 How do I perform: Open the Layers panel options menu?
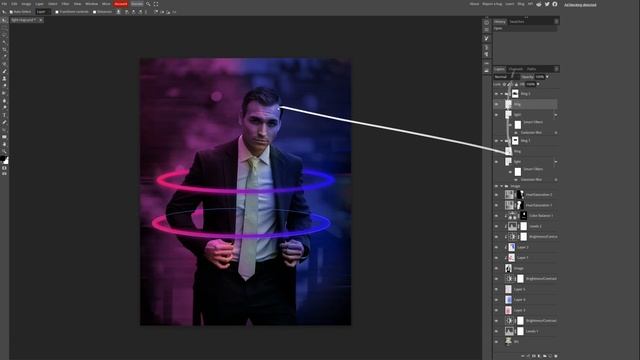[556, 69]
